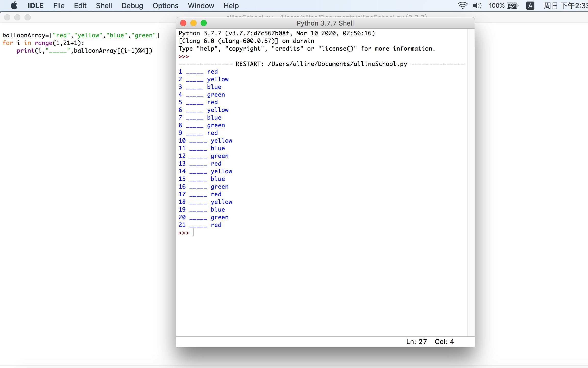Image resolution: width=588 pixels, height=368 pixels.
Task: Open the Edit menu
Action: coord(80,5)
